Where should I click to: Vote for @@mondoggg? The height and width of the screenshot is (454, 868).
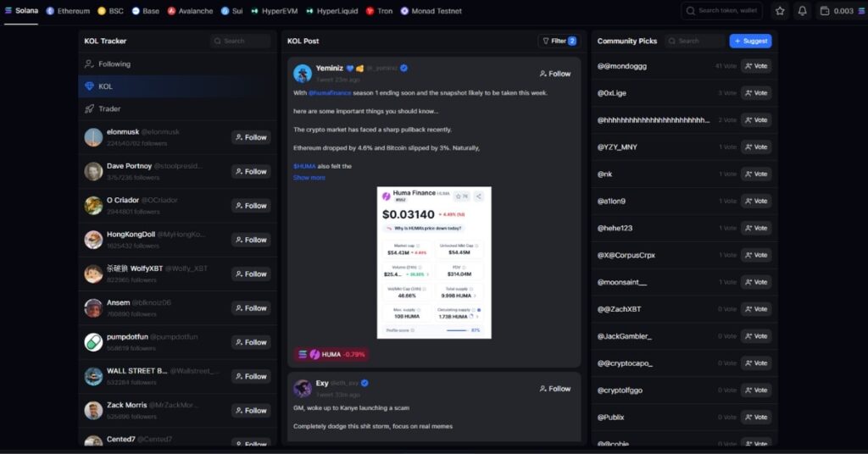coord(756,66)
